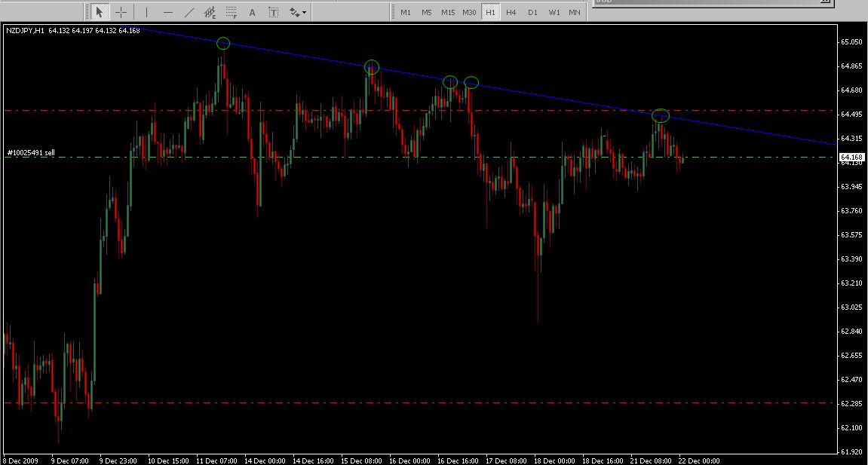The height and width of the screenshot is (465, 868).
Task: Select the text label tool
Action: (x=273, y=12)
